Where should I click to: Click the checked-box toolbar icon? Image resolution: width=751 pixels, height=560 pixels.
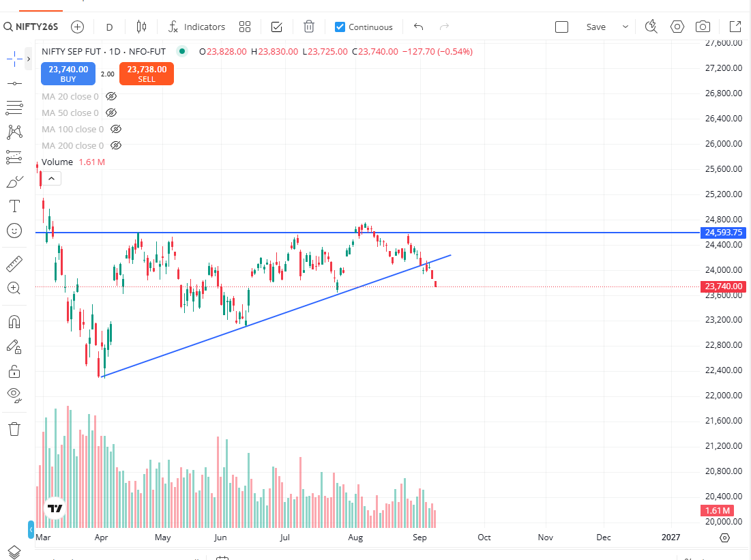click(x=277, y=27)
